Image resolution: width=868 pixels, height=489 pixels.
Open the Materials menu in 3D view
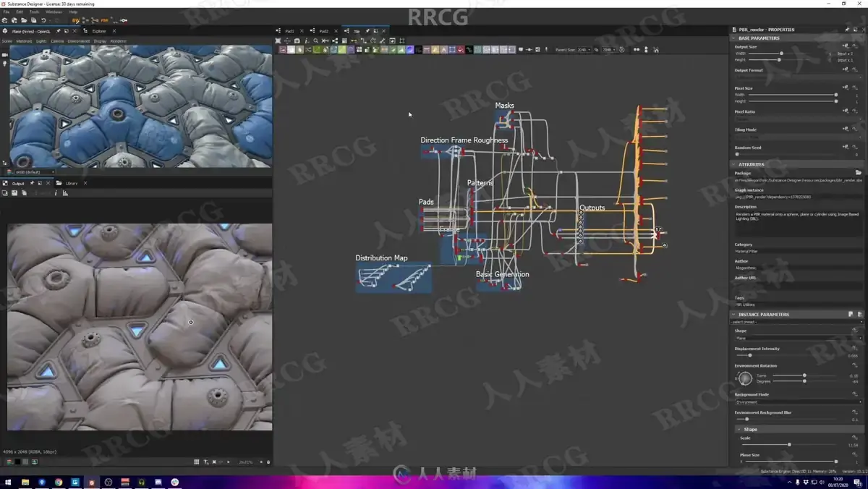24,41
